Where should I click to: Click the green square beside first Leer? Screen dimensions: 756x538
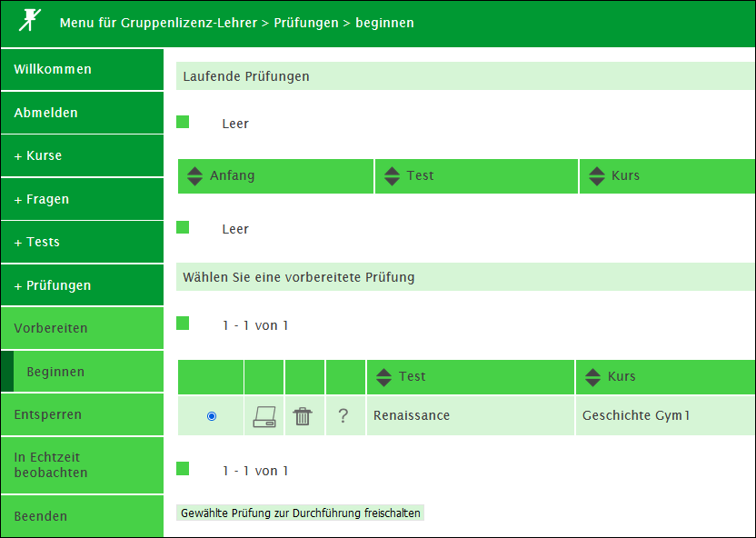click(183, 122)
